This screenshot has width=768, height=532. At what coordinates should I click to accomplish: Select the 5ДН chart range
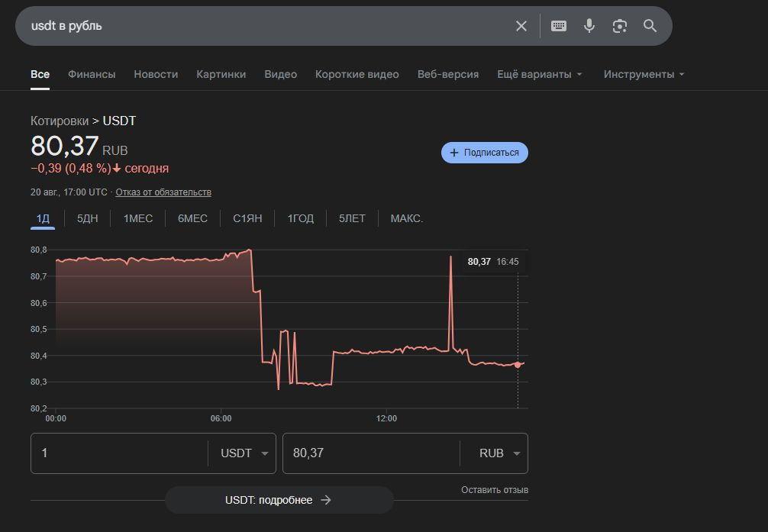(88, 218)
